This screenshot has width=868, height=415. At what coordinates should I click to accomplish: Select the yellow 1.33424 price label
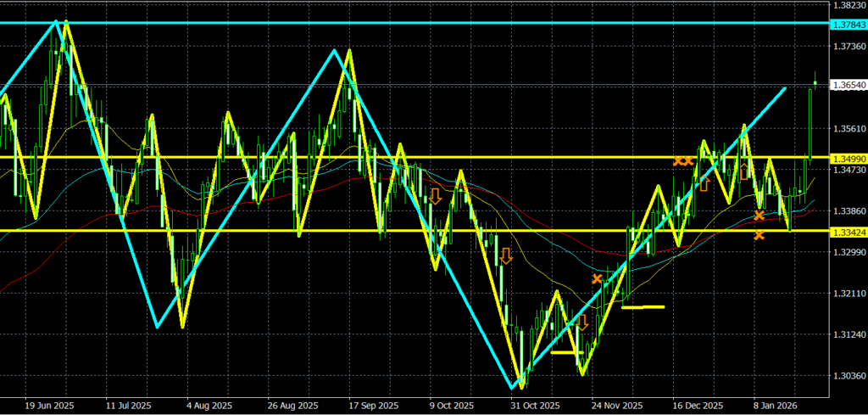pos(849,231)
